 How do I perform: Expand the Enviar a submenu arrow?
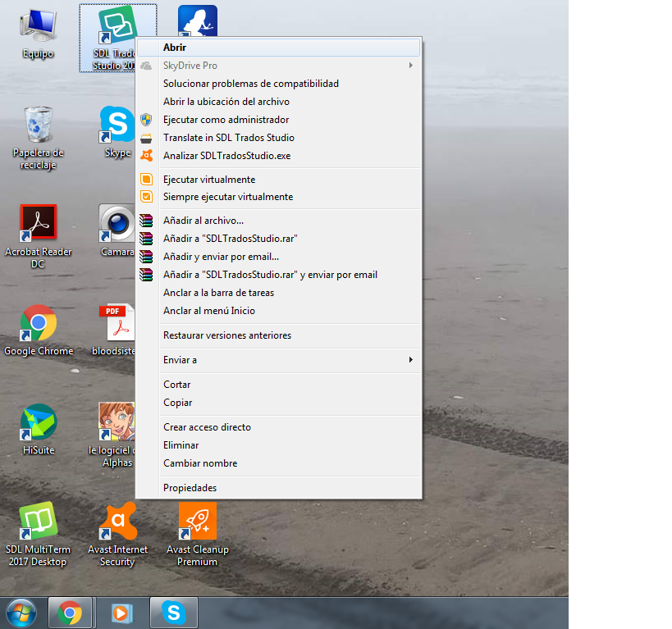coord(410,359)
